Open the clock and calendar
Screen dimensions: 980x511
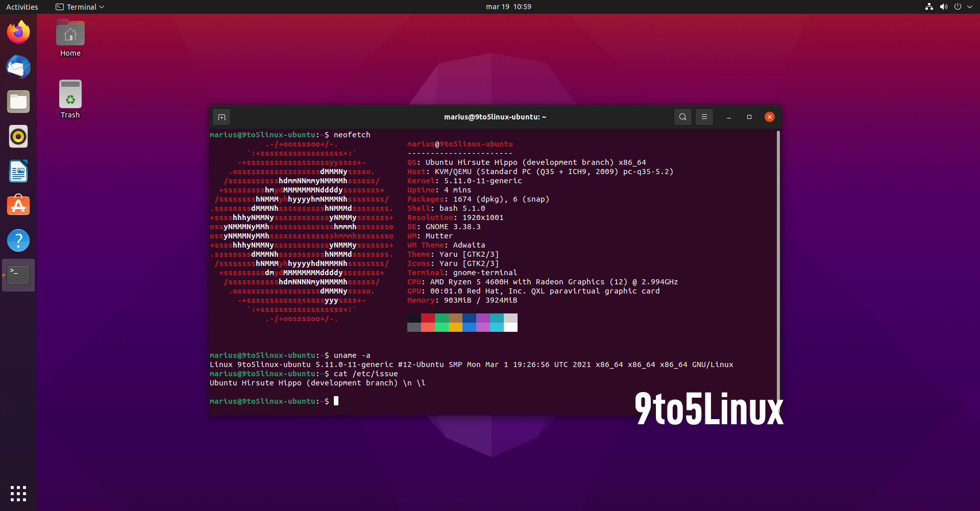(508, 7)
